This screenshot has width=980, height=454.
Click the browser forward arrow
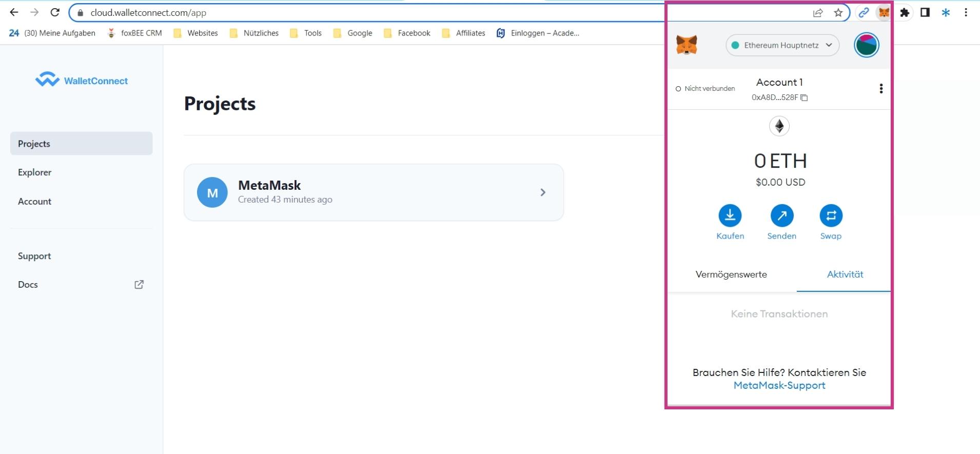[x=34, y=12]
